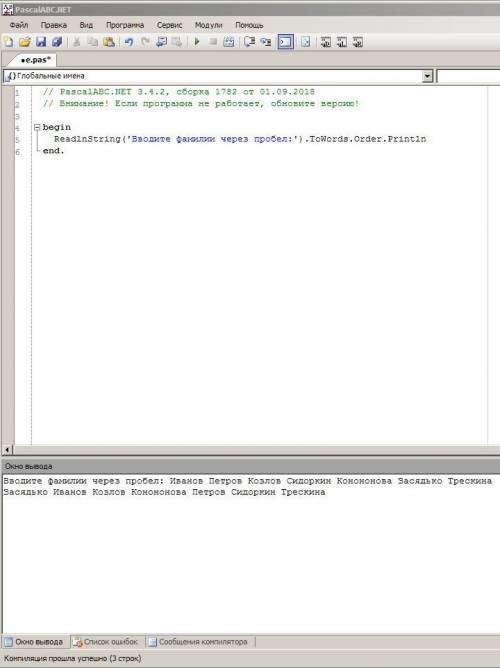
Task: Click the New file icon
Action: pos(9,42)
